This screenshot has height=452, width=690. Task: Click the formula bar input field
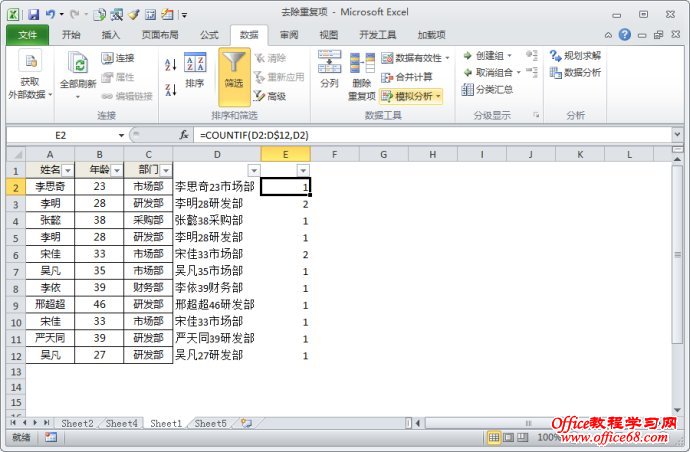[433, 135]
